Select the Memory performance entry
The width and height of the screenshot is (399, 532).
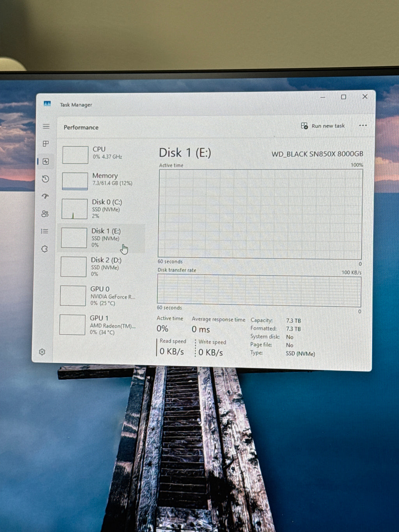pyautogui.click(x=102, y=181)
